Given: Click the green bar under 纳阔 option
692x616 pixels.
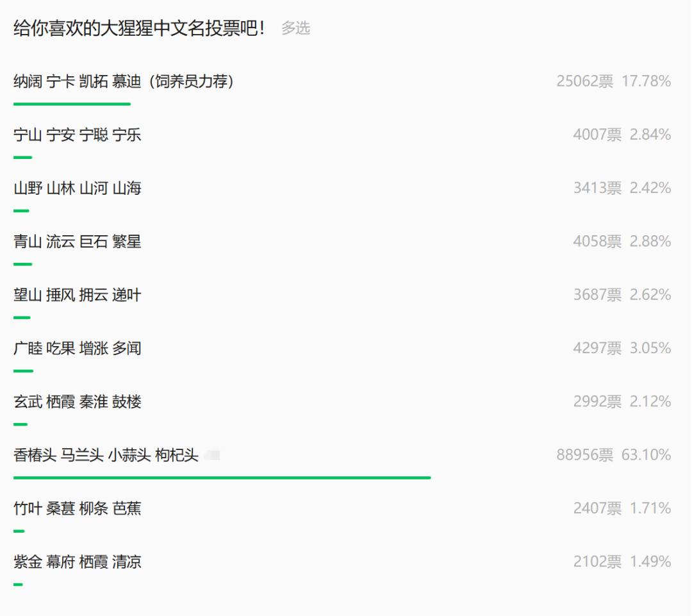Looking at the screenshot, I should point(72,104).
